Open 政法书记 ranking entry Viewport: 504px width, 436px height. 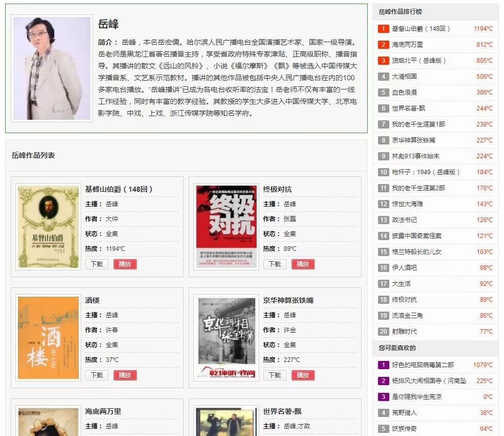pos(404,220)
